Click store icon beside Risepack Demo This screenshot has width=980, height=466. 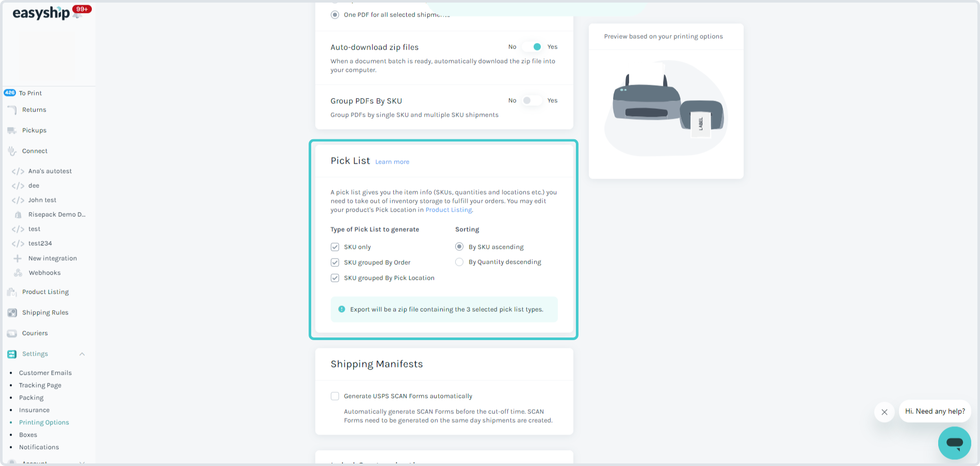[18, 215]
